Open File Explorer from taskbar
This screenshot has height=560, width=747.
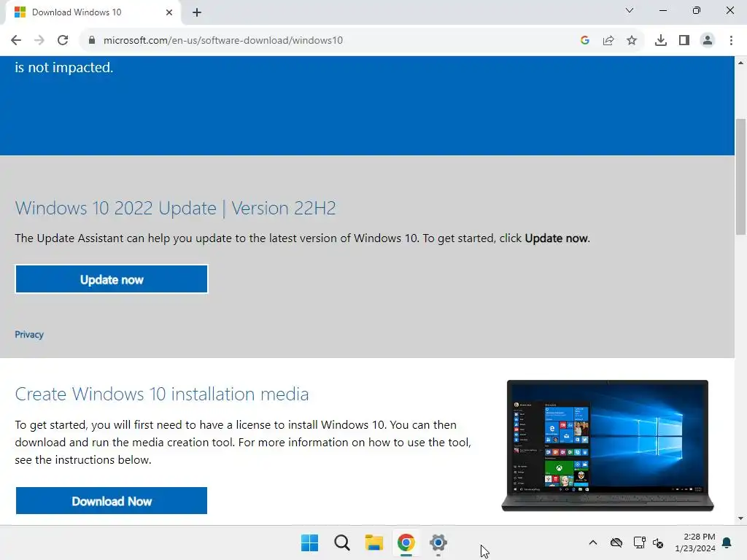(x=374, y=542)
